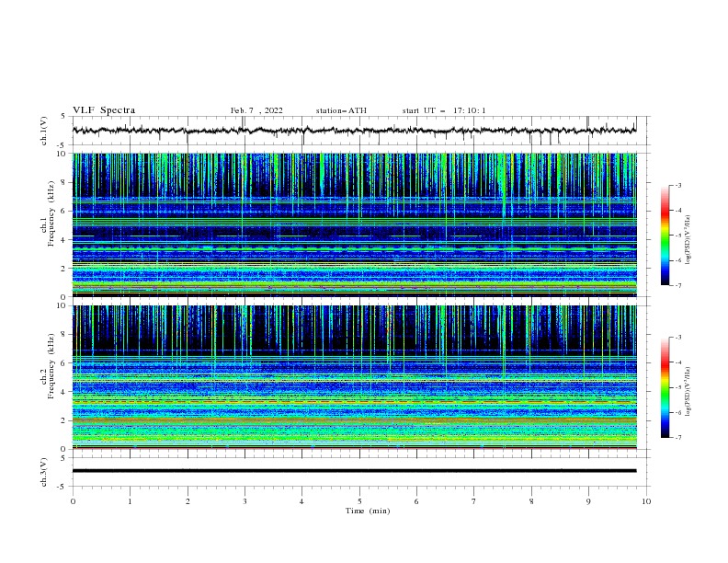Click the upper log(PSD)(V²/Hz) colorbar label
This screenshot has width=728, height=563.
[x=688, y=240]
